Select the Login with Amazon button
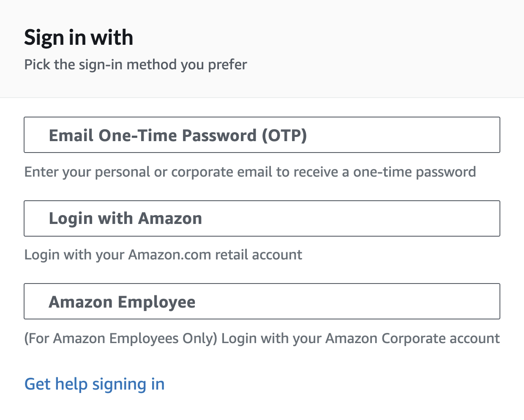This screenshot has width=524, height=420. (x=262, y=218)
